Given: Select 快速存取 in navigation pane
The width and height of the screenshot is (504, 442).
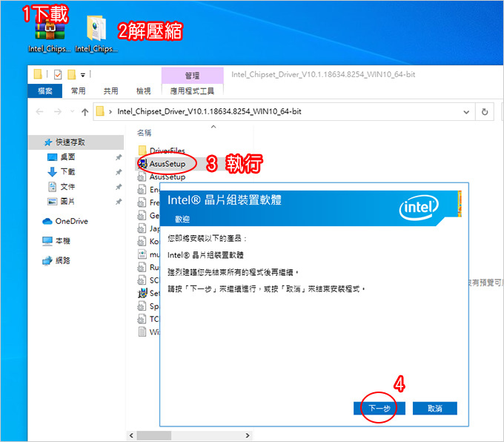Looking at the screenshot, I should tap(76, 142).
